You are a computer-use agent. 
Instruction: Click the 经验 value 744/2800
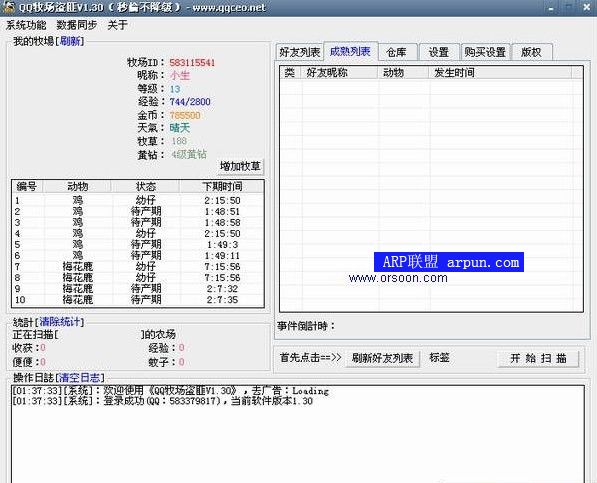[x=190, y=102]
